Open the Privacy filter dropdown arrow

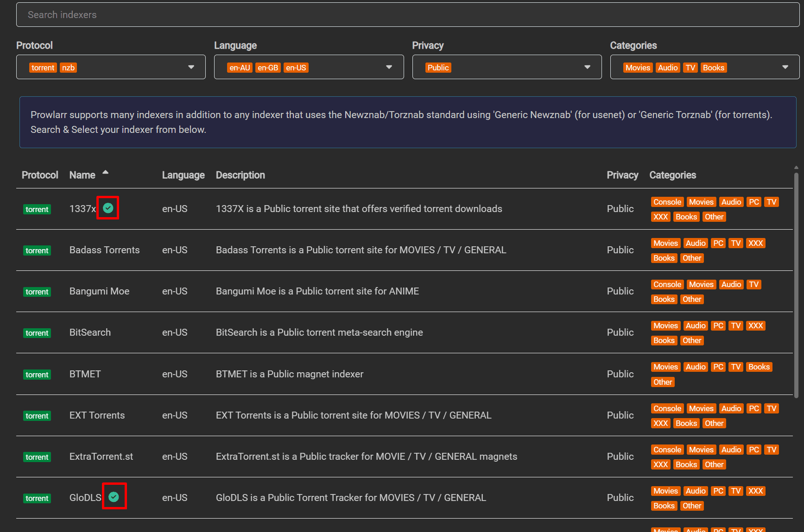(x=587, y=67)
